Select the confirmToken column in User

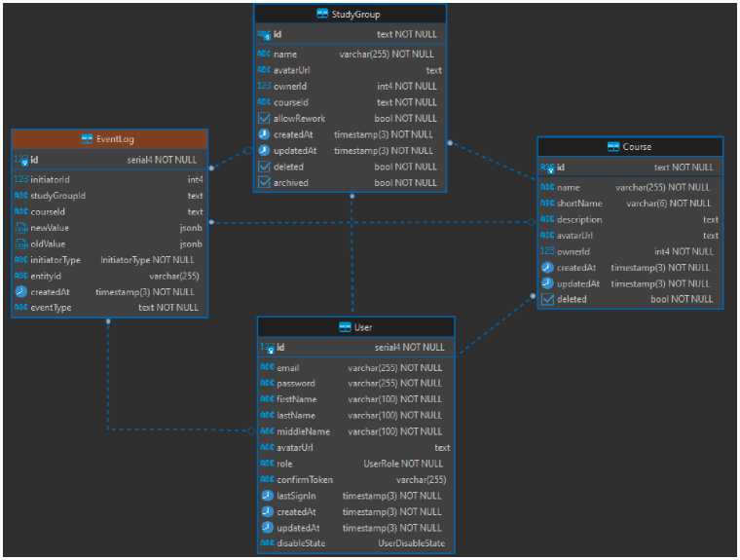[x=305, y=480]
